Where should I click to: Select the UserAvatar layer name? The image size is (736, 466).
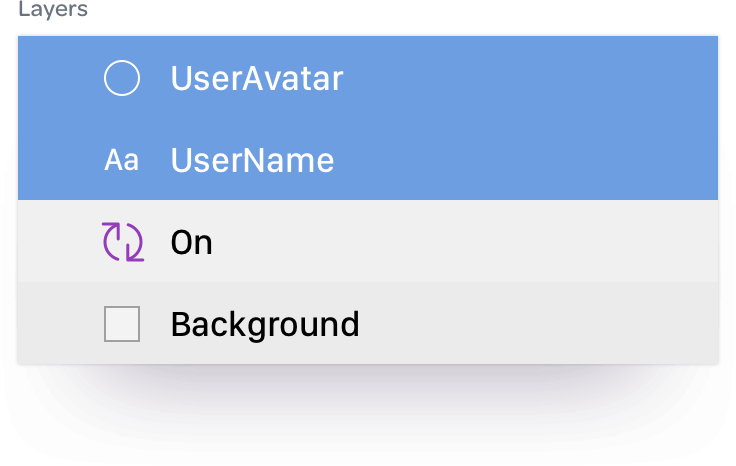click(257, 78)
